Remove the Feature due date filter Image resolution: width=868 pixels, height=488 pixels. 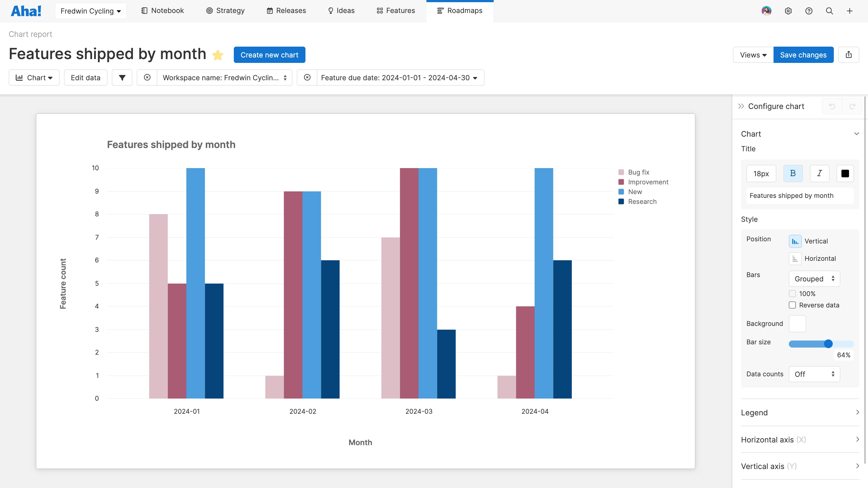pos(307,78)
